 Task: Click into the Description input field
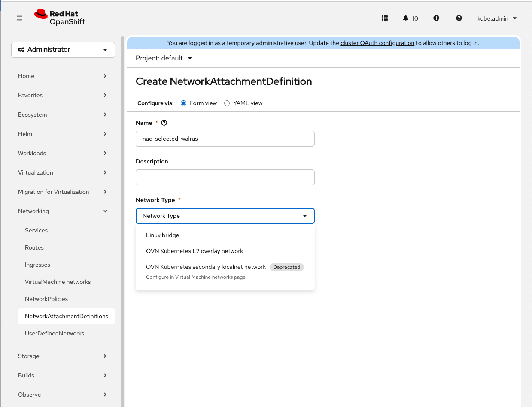(225, 177)
